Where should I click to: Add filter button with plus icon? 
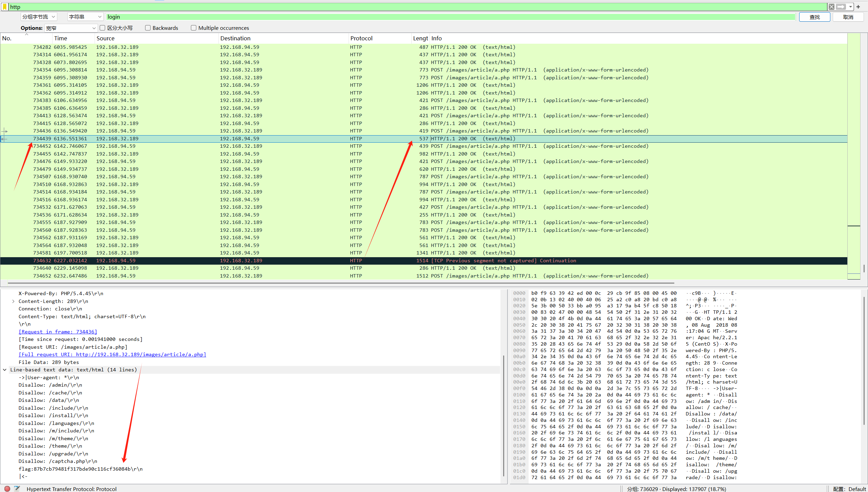[x=858, y=7]
